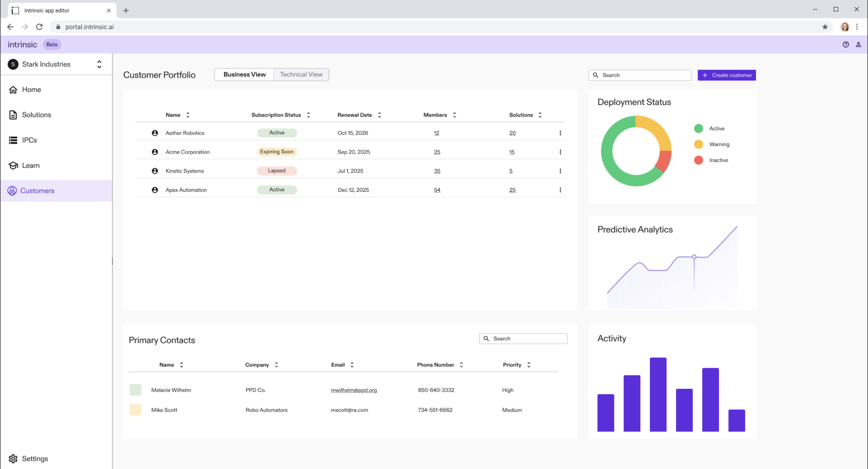
Task: Select Solutions in the sidebar
Action: click(36, 115)
